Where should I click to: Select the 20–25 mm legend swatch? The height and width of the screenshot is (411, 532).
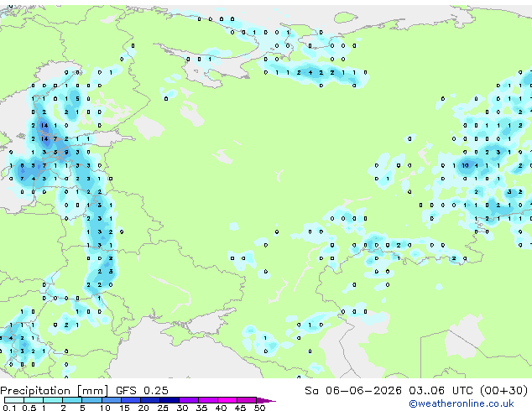(x=150, y=400)
